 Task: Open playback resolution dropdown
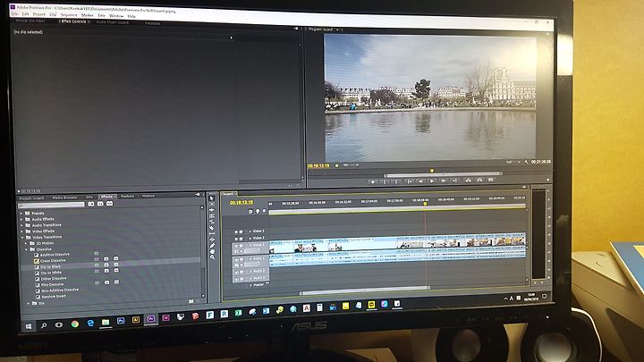(513, 162)
